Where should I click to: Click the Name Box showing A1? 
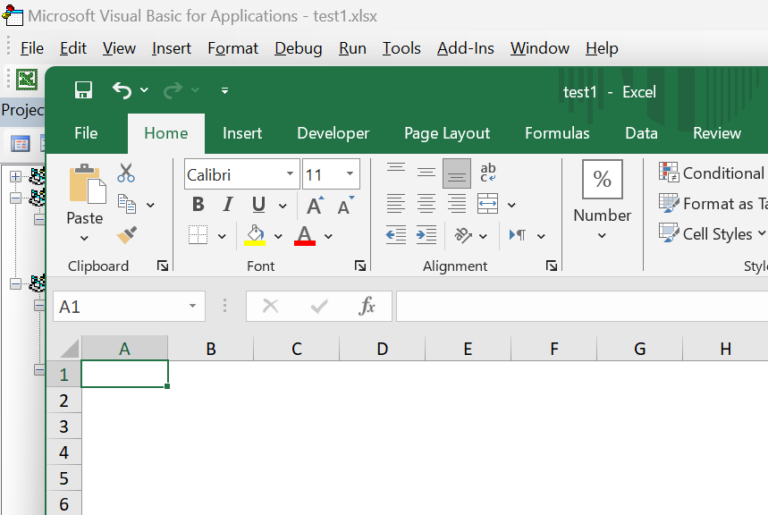[118, 306]
